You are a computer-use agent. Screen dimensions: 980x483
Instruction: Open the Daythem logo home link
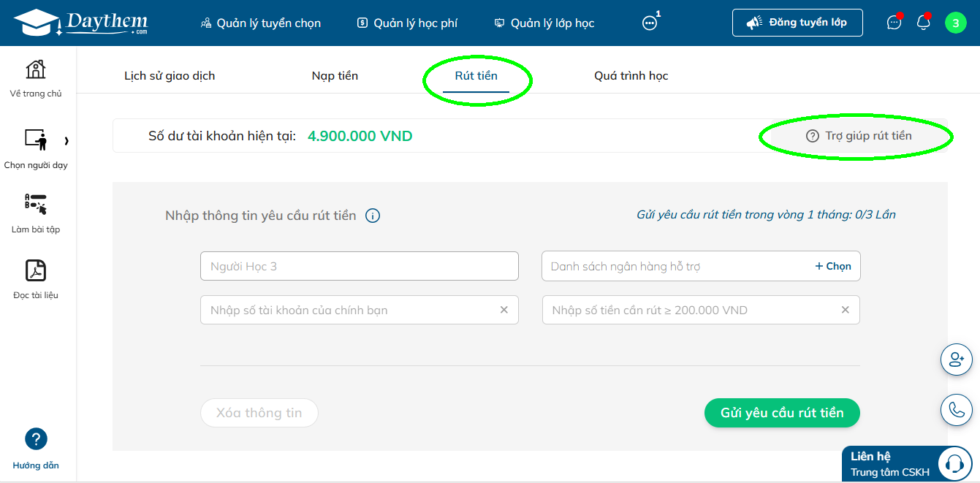80,23
